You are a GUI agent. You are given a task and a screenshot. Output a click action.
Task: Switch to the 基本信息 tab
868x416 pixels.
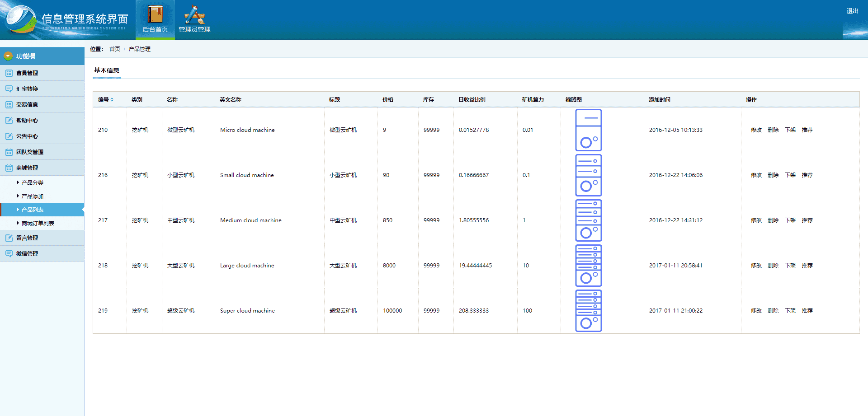pos(107,70)
